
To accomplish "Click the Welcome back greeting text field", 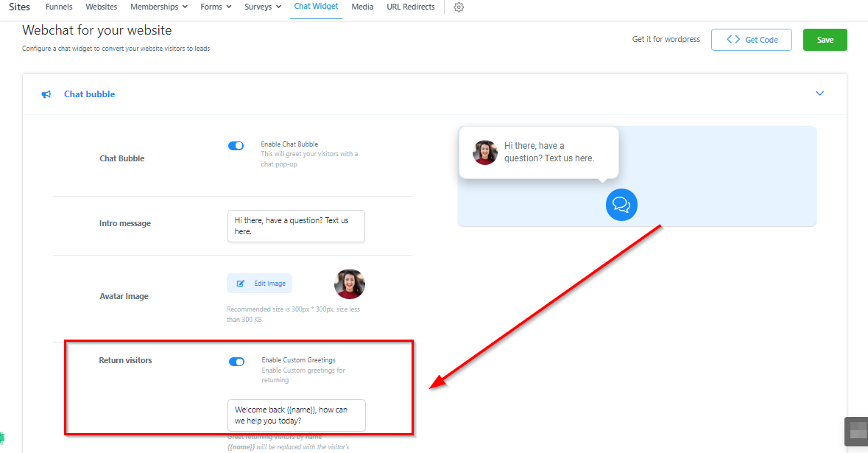I will (296, 415).
